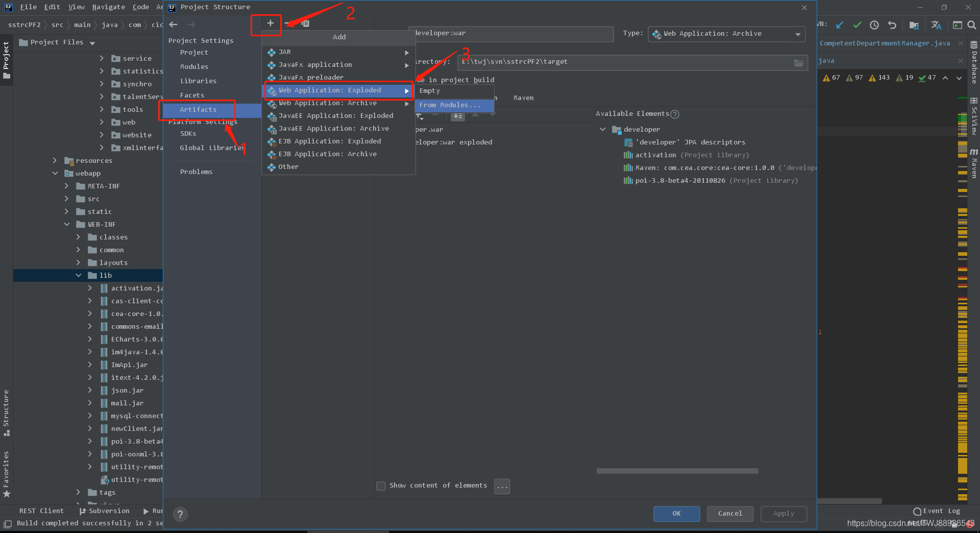Collapse the developer node in Available Elements
The height and width of the screenshot is (533, 980).
(603, 130)
